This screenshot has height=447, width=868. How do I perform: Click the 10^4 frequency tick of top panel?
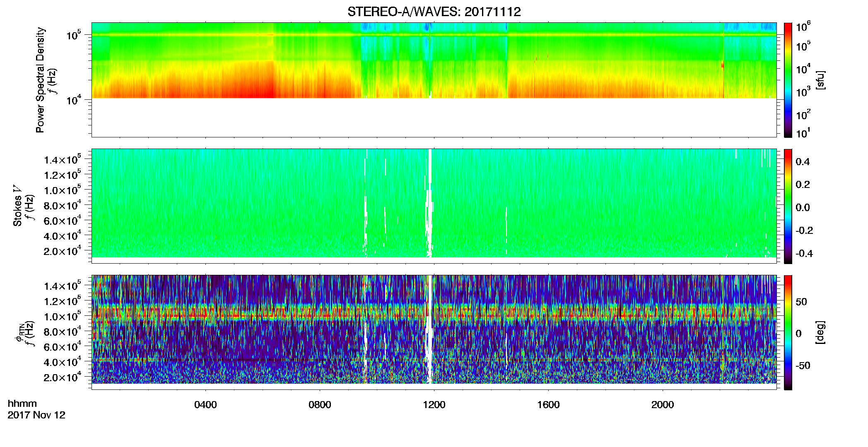tap(73, 99)
